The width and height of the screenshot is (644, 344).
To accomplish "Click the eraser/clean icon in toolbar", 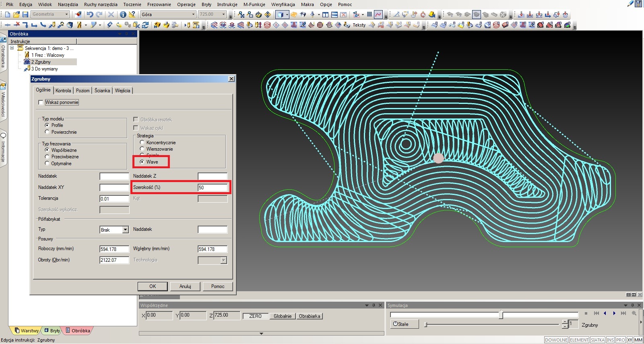I will pyautogui.click(x=78, y=15).
